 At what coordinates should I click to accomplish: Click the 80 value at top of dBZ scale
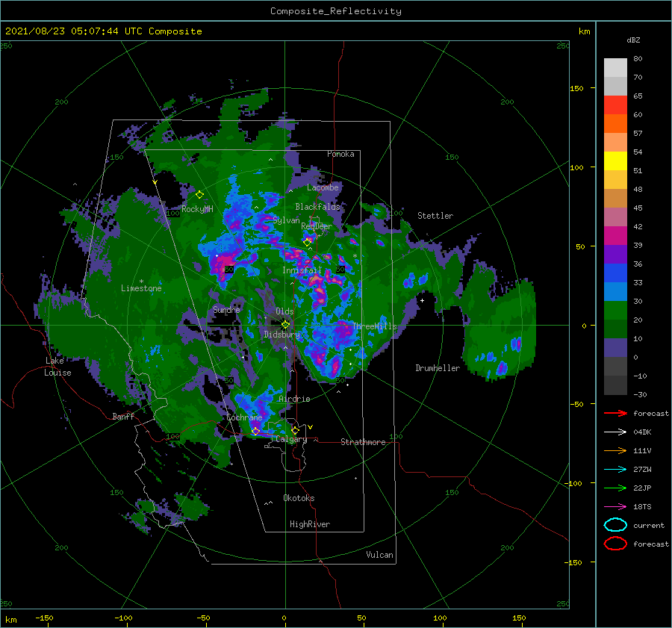click(x=638, y=59)
